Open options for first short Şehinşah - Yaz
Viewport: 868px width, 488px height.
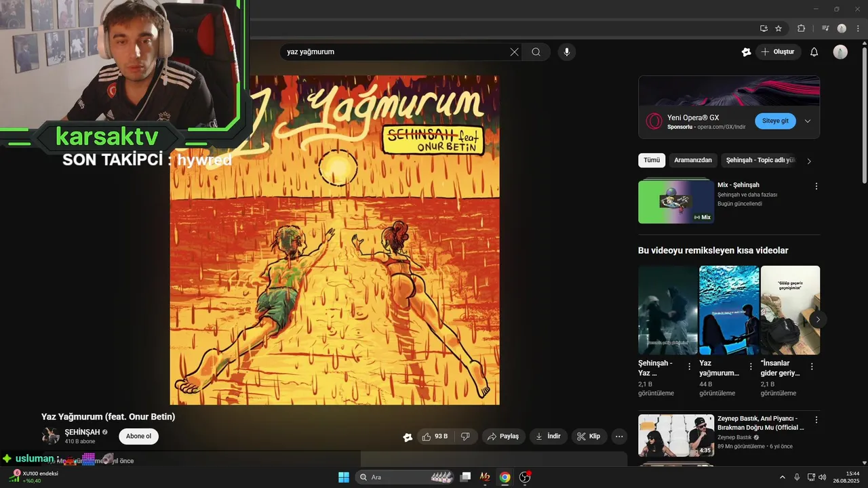[690, 367]
